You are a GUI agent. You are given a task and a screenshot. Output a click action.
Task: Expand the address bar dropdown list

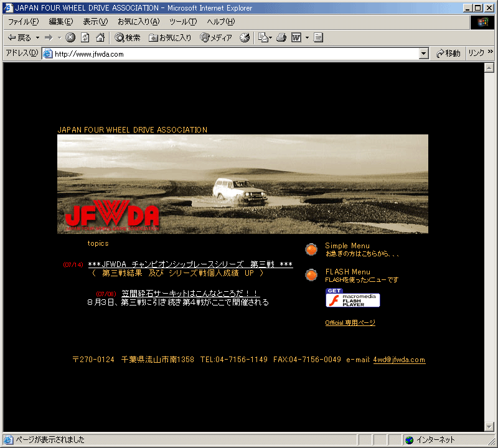[424, 54]
